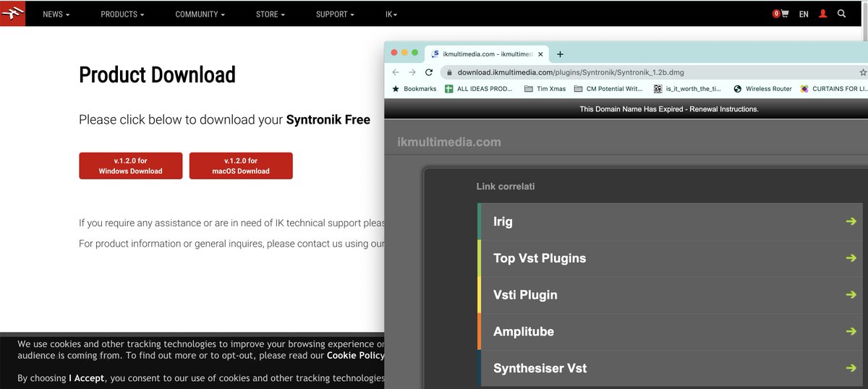This screenshot has height=389, width=868.
Task: Click the ikmultimedia.com parked page heading
Action: click(x=448, y=142)
